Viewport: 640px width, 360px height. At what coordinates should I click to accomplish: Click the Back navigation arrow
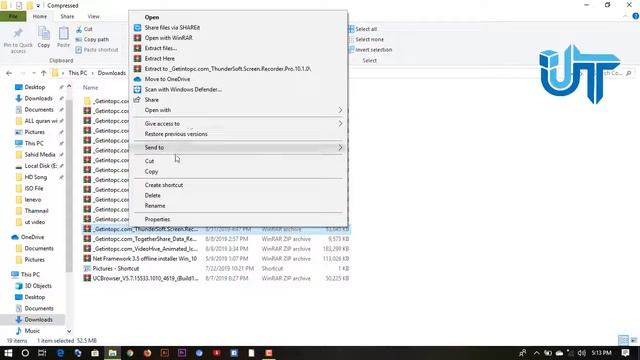9,73
